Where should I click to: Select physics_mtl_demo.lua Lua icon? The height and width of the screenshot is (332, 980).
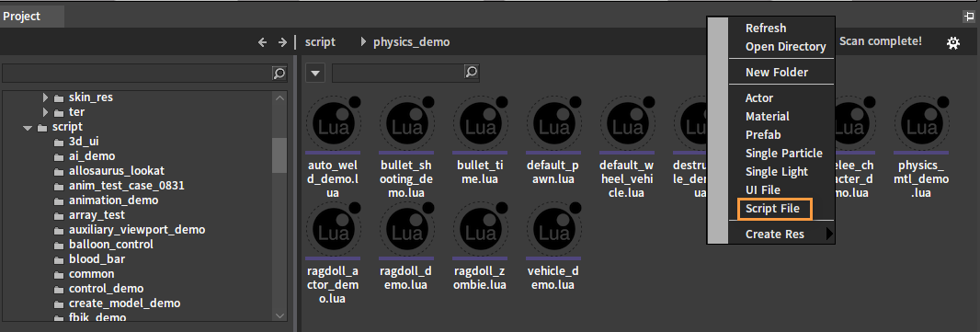(x=921, y=123)
